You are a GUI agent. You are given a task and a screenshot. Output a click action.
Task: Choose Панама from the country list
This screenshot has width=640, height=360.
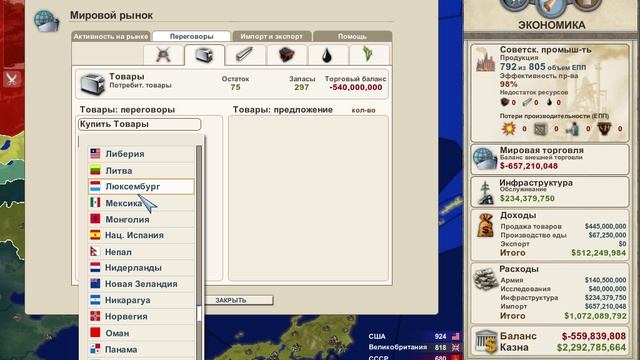coord(141,349)
